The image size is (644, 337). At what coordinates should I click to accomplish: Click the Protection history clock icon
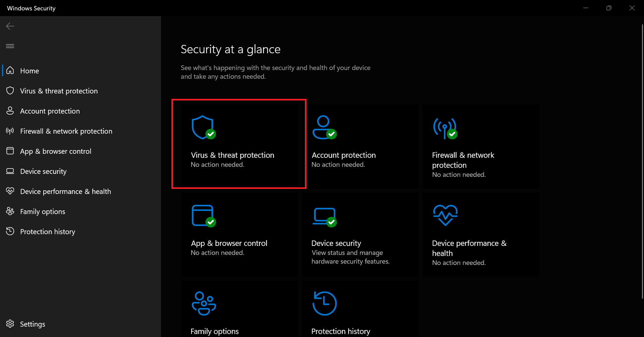point(10,231)
